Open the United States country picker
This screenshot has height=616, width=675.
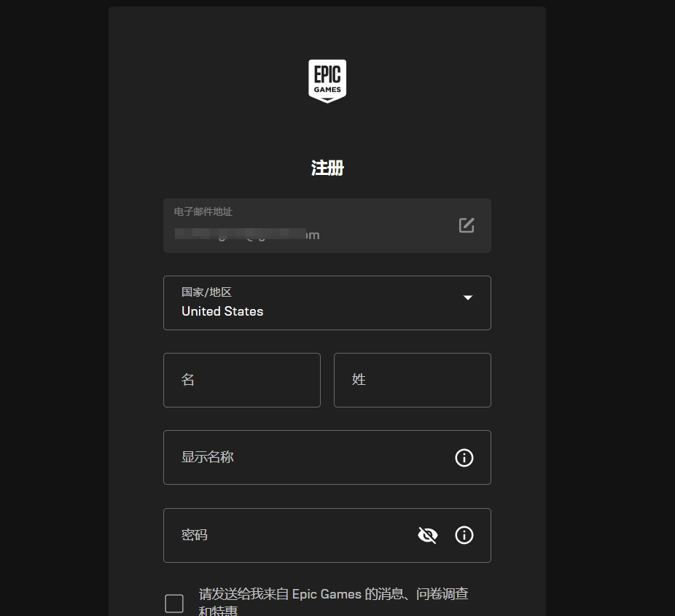[x=327, y=303]
